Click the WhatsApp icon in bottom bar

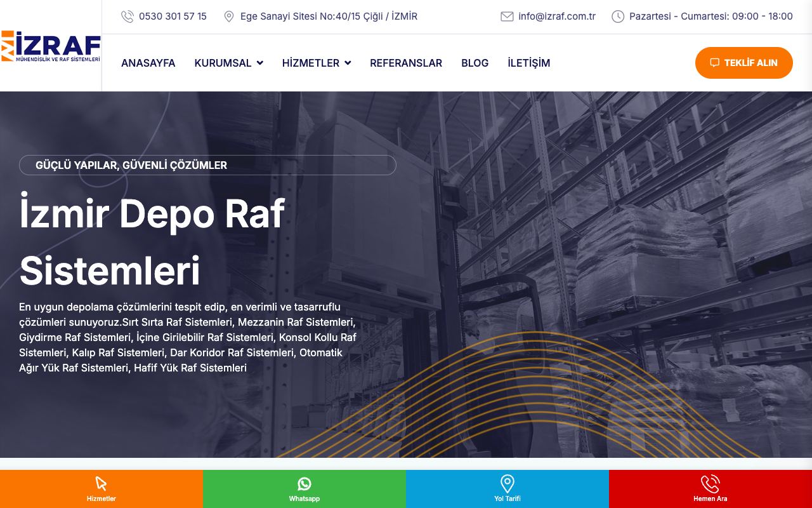point(304,484)
